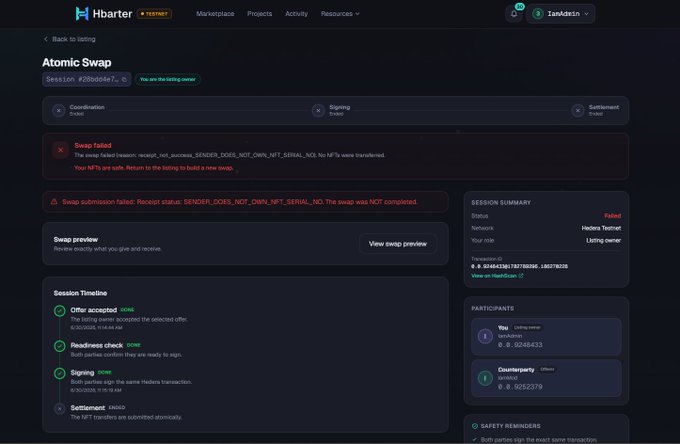
Task: Click View swap preview button
Action: tap(398, 244)
